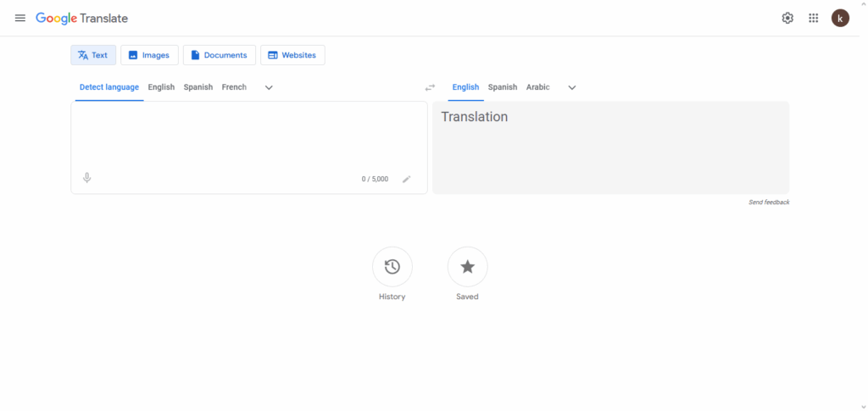
Task: Choose French as source language
Action: [234, 87]
